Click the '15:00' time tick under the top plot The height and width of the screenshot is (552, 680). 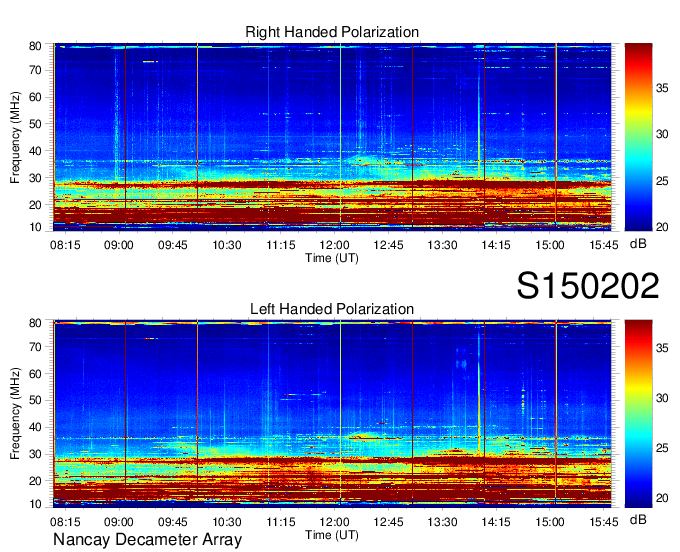(550, 245)
